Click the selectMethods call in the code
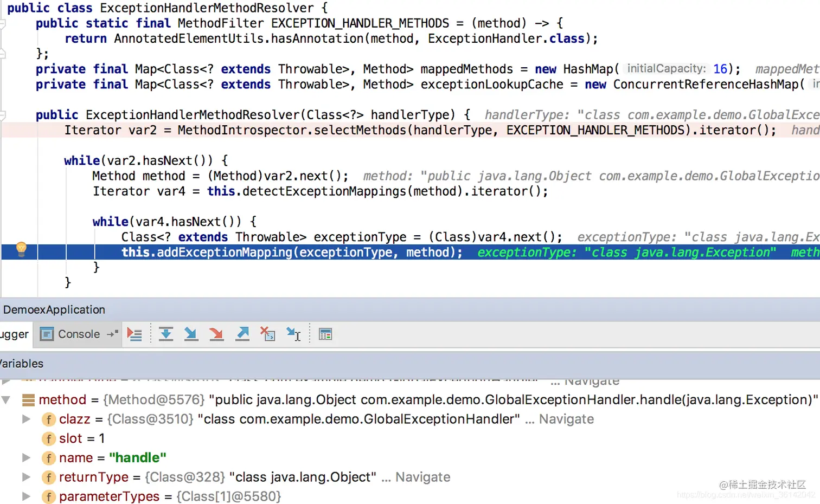 click(360, 130)
